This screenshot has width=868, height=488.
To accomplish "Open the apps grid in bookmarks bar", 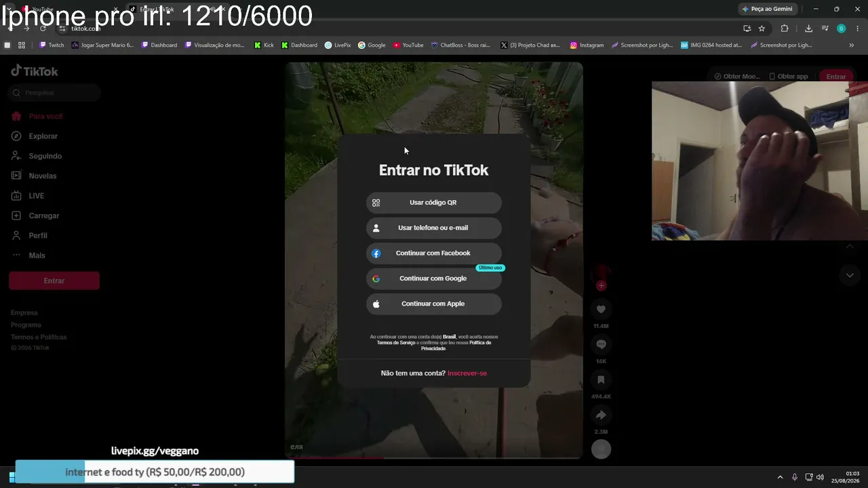I will 22,45.
